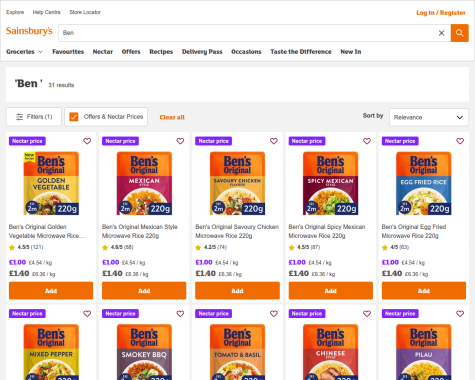The image size is (475, 380).
Task: Click the orange search magnifier button
Action: (x=459, y=33)
